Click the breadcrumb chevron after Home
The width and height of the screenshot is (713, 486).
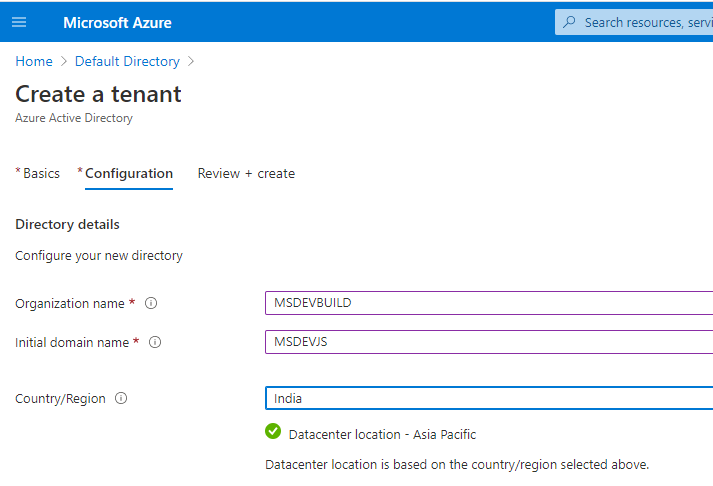click(64, 62)
